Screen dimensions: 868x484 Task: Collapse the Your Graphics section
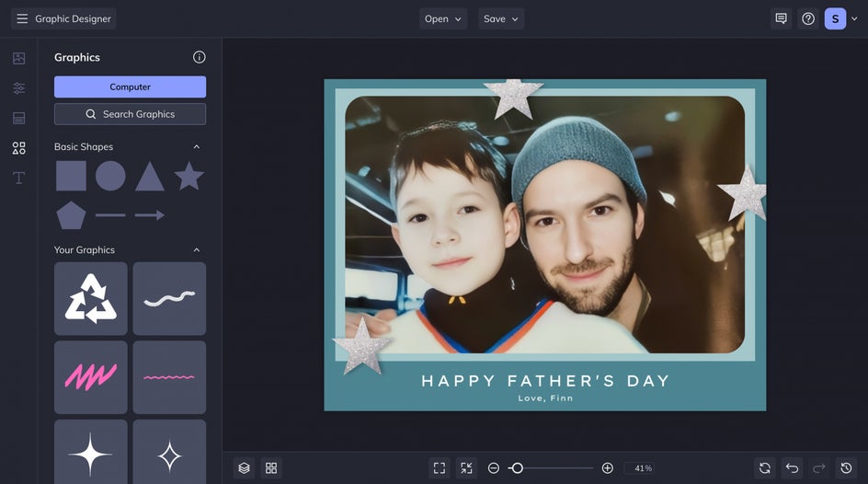point(197,249)
